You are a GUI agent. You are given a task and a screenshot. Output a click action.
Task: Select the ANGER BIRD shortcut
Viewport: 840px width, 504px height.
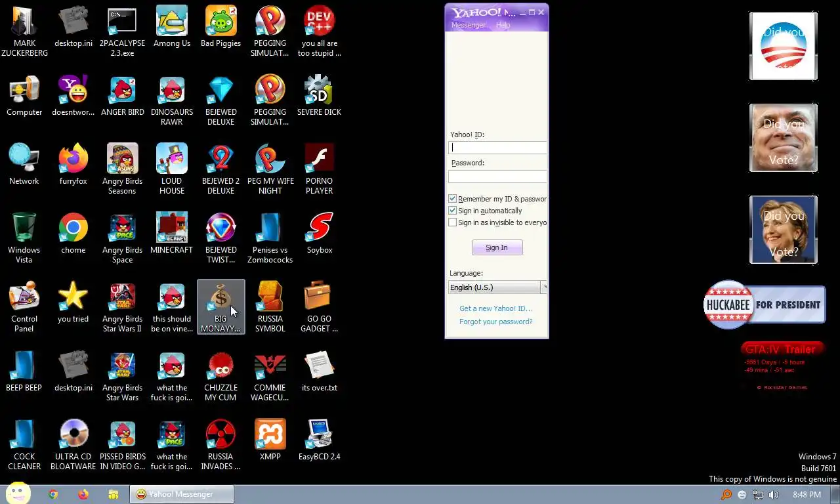point(122,96)
